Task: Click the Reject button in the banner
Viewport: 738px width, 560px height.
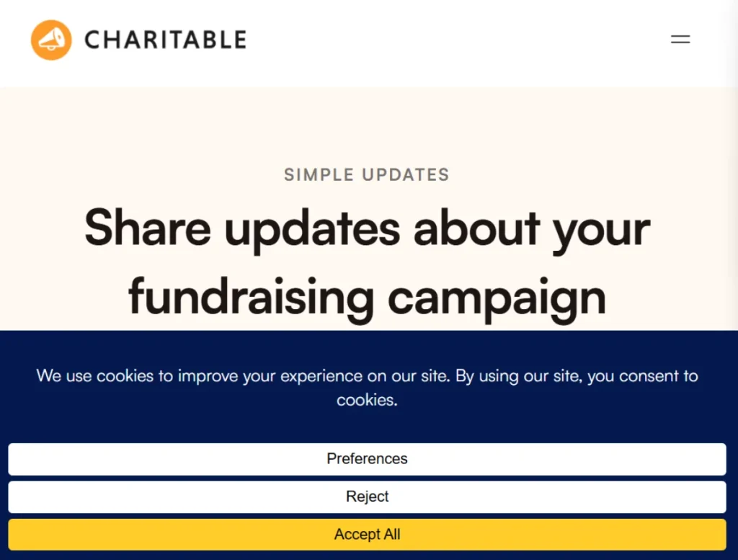Action: coord(368,497)
